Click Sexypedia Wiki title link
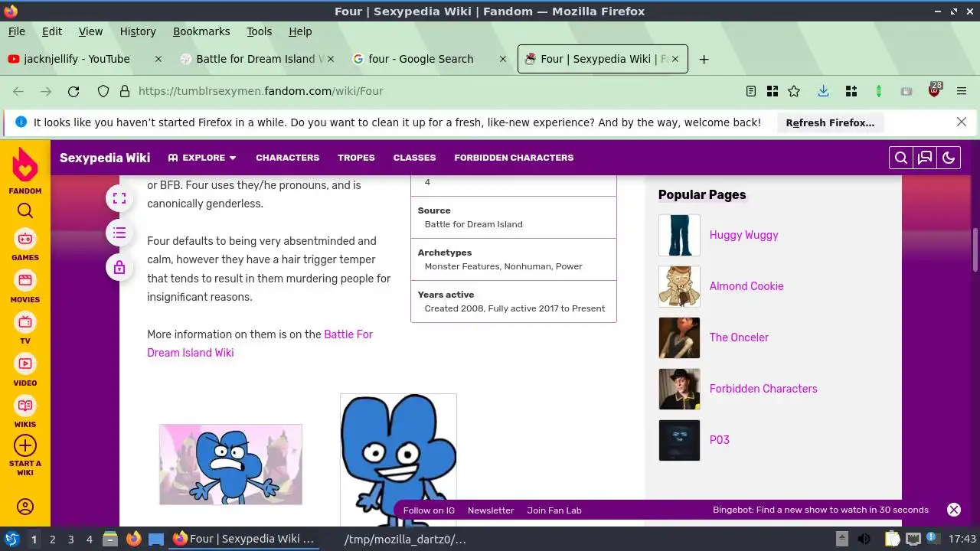 [105, 158]
